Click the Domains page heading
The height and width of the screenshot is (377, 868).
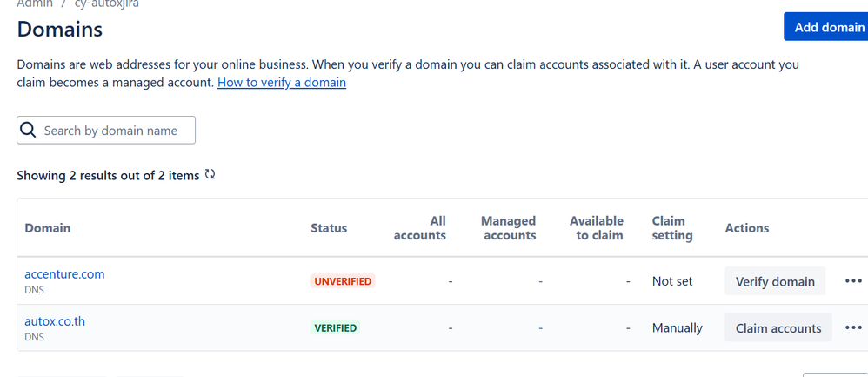(x=60, y=29)
